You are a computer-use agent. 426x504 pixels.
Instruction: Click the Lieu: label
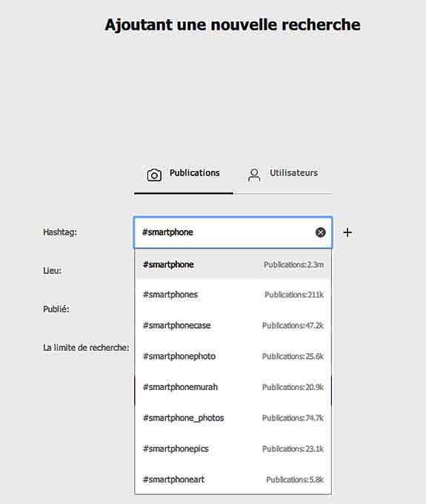[52, 270]
